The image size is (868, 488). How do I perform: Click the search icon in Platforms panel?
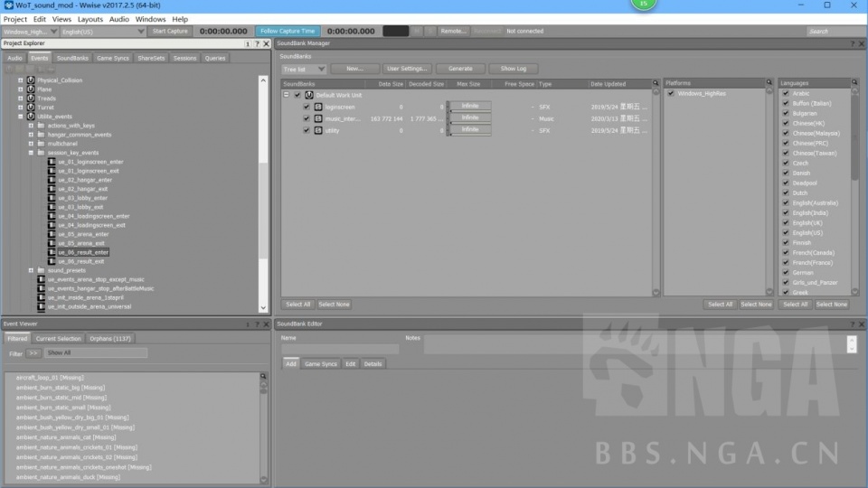769,82
